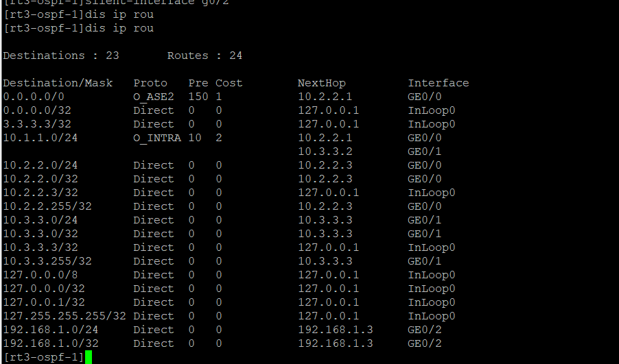Image resolution: width=619 pixels, height=364 pixels.
Task: Click next hop 10.2.2.1 in the 0.0.0.0/0 row
Action: (325, 97)
